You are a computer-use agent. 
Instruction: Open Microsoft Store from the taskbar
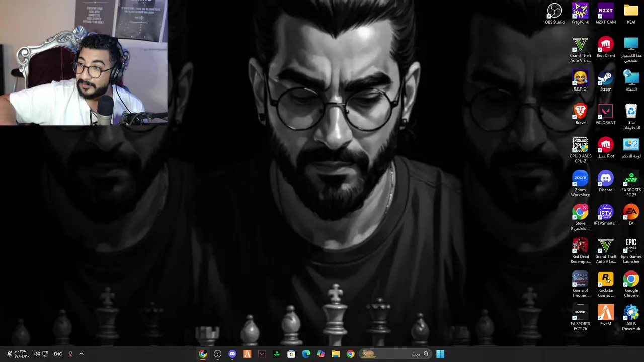pyautogui.click(x=291, y=354)
